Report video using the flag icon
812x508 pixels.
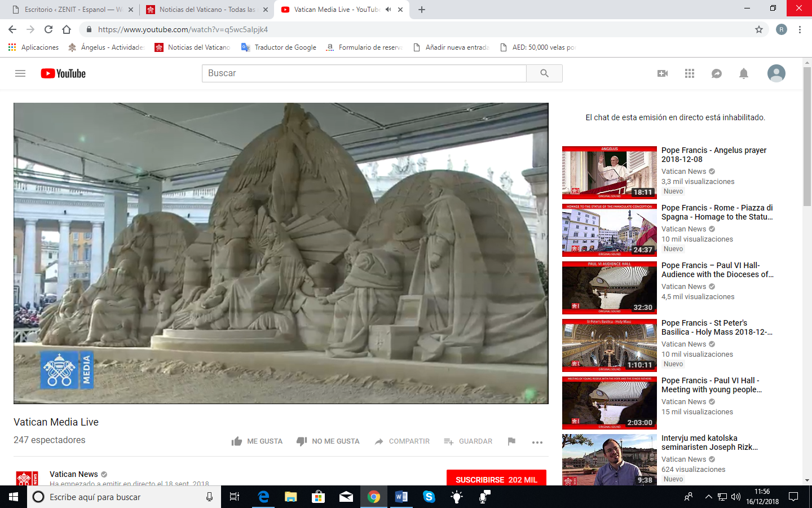pyautogui.click(x=511, y=441)
